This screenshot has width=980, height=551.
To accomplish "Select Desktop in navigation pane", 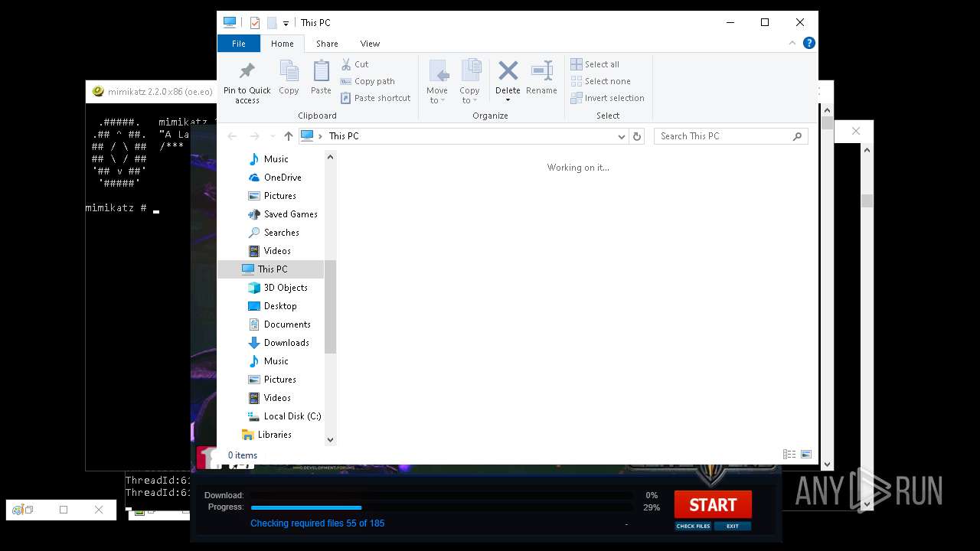I will 272,306.
